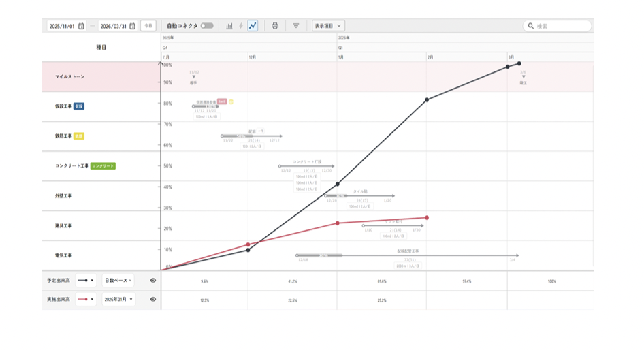Expand the 日数ベース dropdown
The height and width of the screenshot is (350, 644).
pos(118,280)
